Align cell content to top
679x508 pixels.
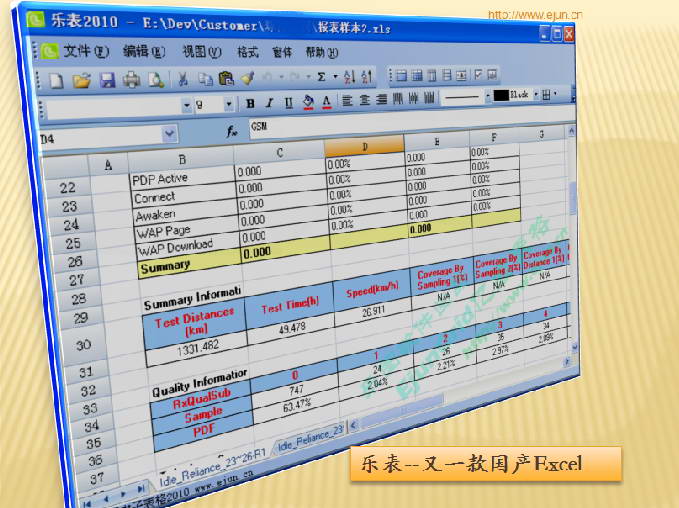click(x=398, y=99)
